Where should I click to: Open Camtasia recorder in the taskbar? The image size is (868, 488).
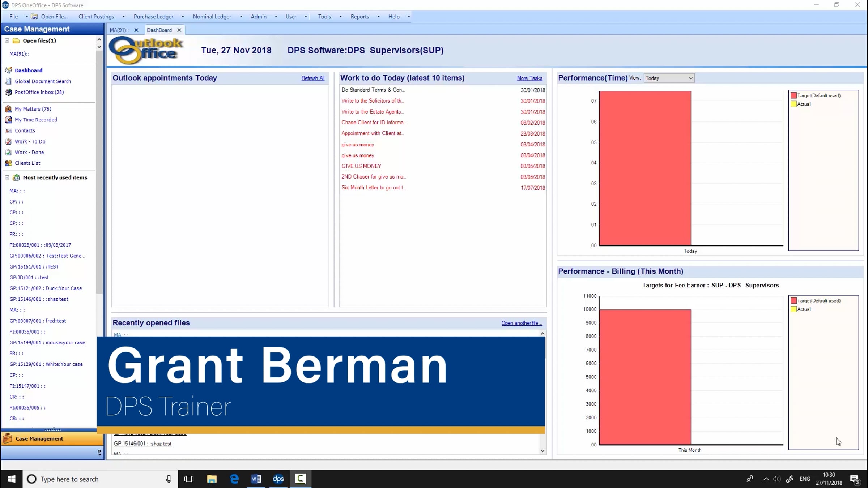coord(301,479)
